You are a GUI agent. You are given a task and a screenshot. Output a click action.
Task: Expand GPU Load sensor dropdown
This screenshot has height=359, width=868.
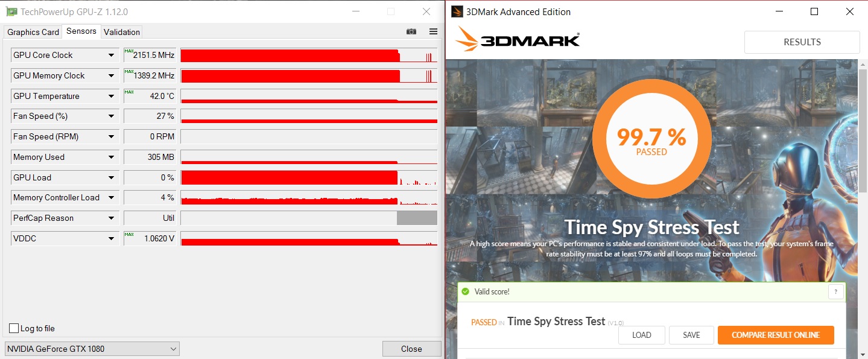click(x=111, y=177)
